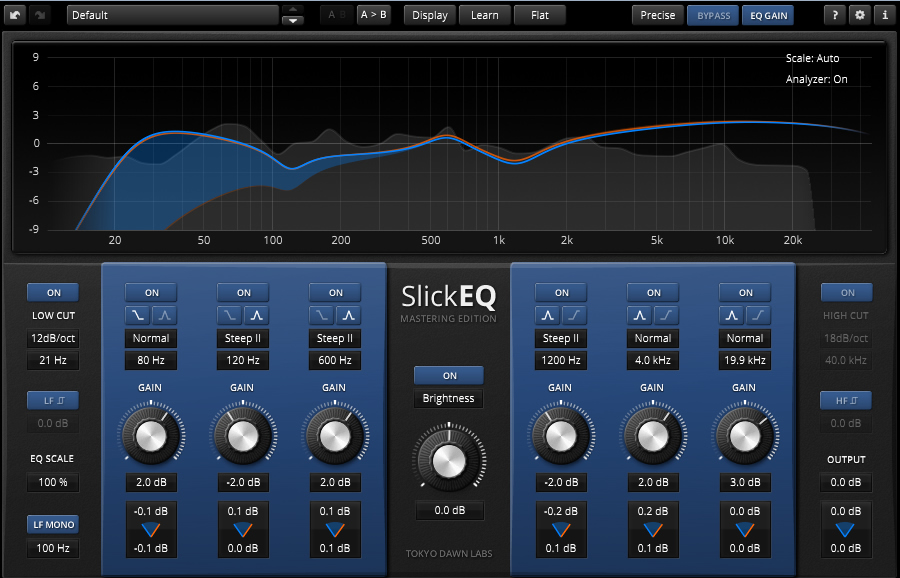The height and width of the screenshot is (578, 900).
Task: Open Steep II dropdown for 1200 Hz band
Action: 561,338
